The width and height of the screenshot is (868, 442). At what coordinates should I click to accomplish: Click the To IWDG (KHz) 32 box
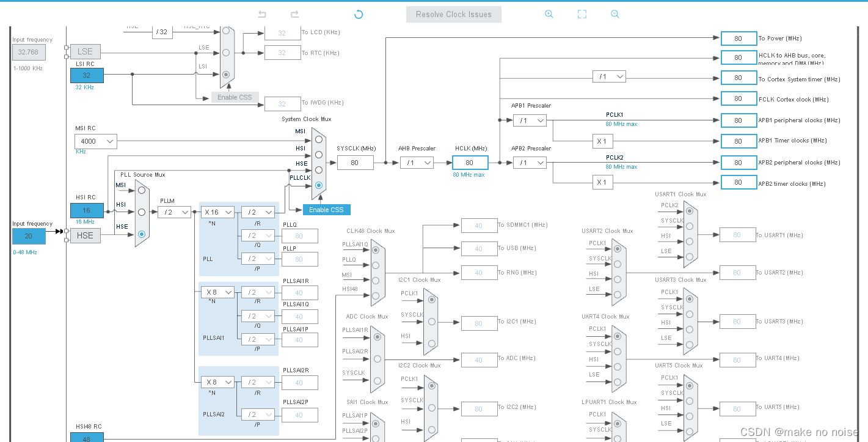(x=282, y=104)
